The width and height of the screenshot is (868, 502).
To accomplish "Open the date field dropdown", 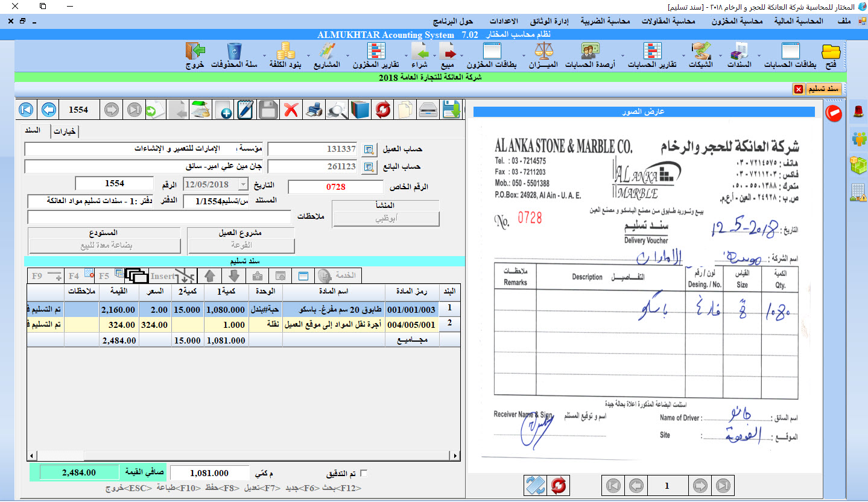I will 243,185.
